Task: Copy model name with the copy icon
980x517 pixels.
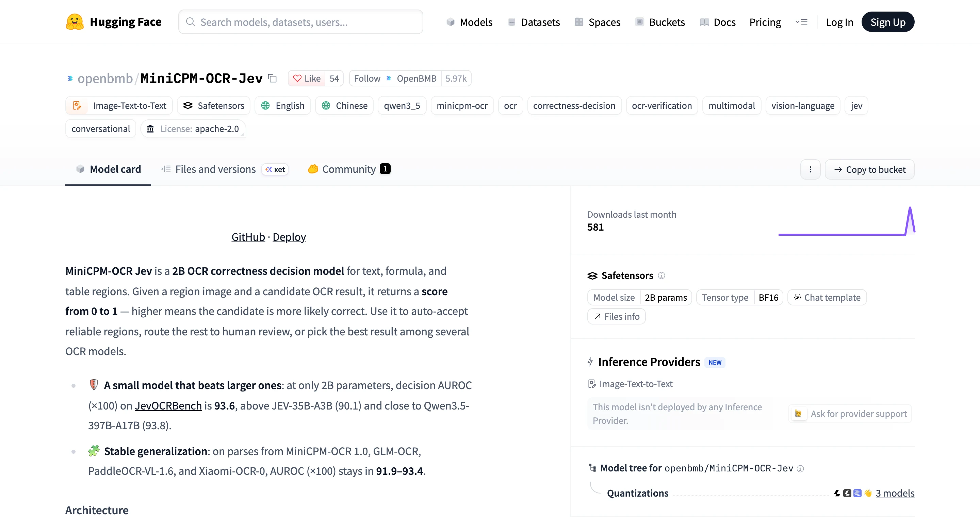Action: (272, 78)
